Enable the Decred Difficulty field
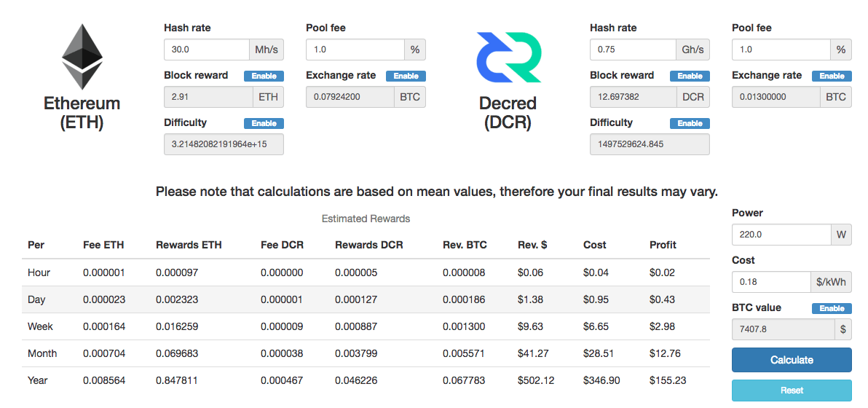 click(690, 123)
